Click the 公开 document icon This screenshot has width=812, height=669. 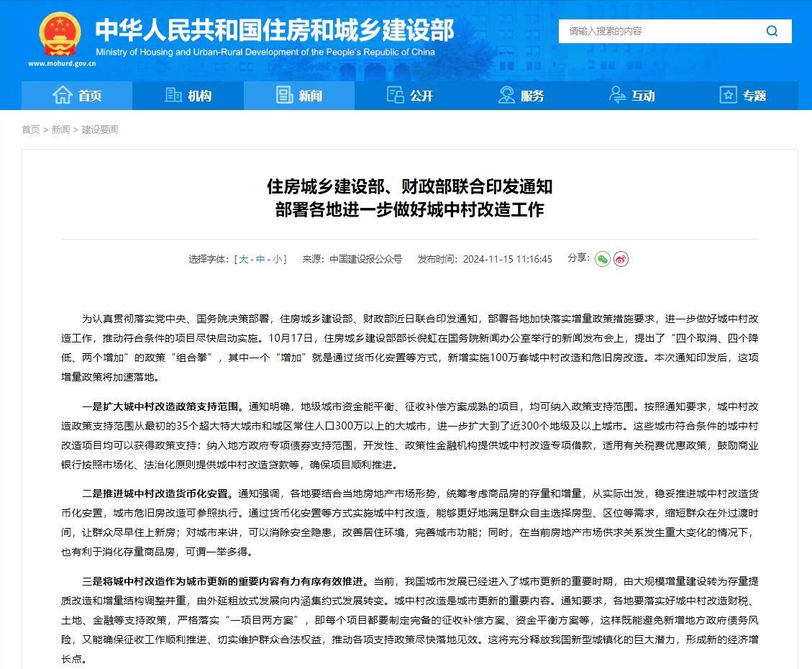[x=395, y=95]
